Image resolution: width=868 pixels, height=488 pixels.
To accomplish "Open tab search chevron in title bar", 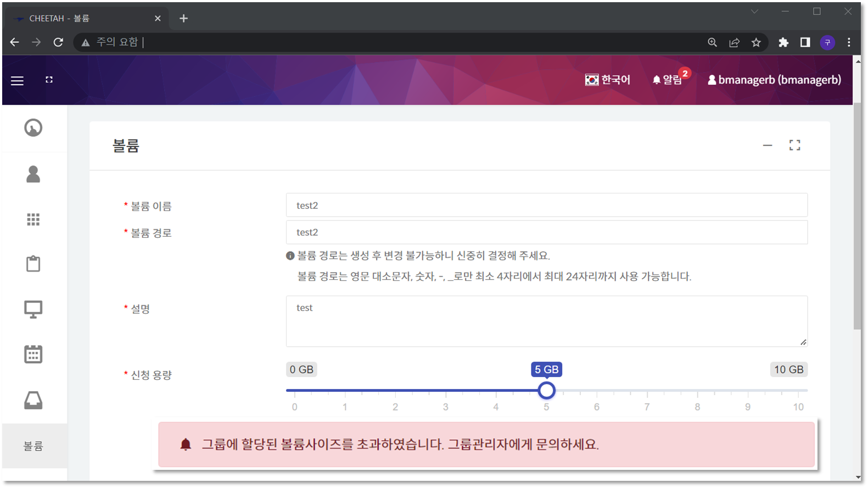I will 754,12.
